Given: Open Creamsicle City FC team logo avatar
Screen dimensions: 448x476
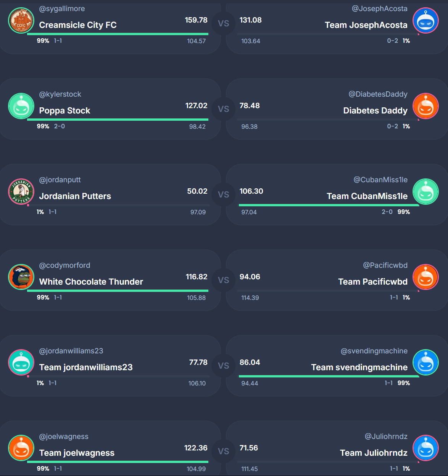Looking at the screenshot, I should (x=21, y=21).
